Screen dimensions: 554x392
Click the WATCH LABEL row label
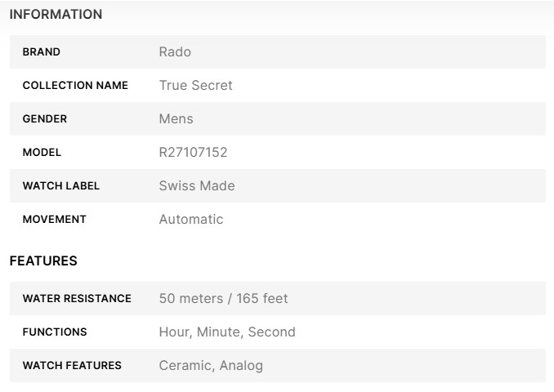61,186
